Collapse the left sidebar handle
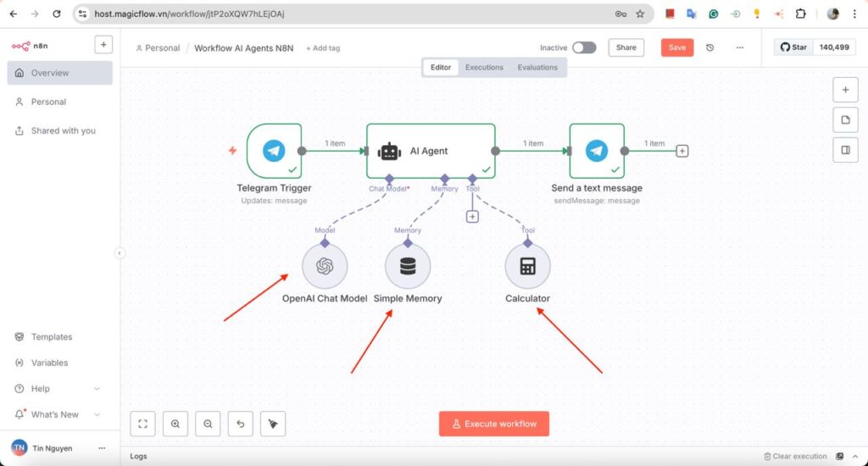868x466 pixels. point(120,252)
